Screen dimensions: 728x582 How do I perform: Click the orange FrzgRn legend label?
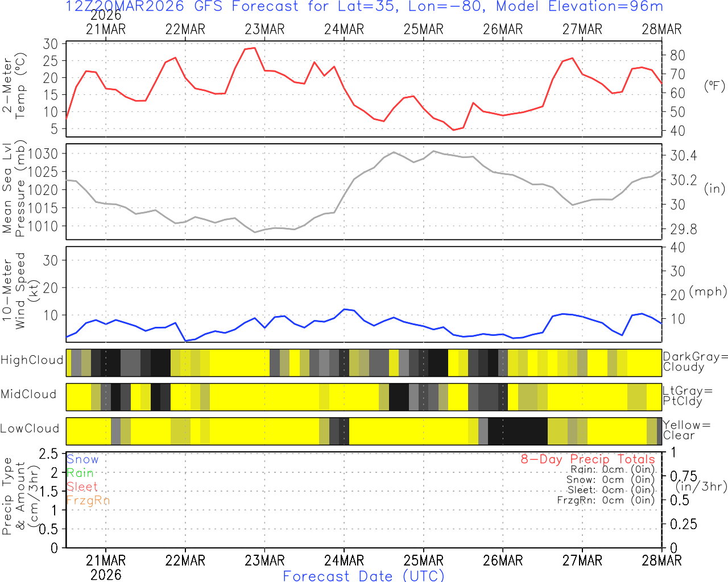pyautogui.click(x=88, y=500)
